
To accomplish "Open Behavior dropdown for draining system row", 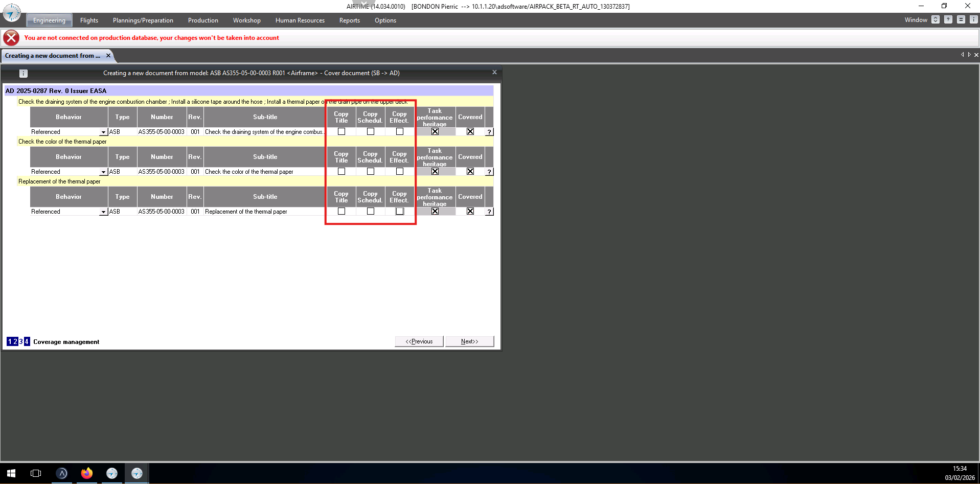I will (103, 132).
